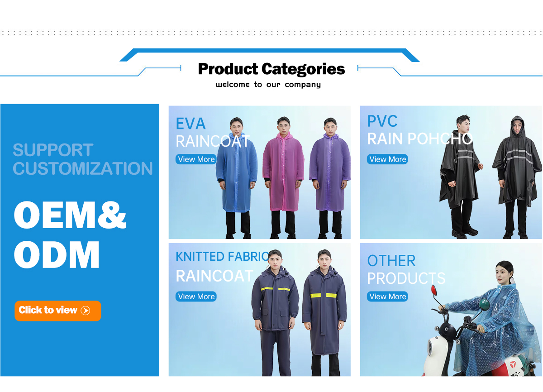Click the Product Categories heading

[x=271, y=69]
